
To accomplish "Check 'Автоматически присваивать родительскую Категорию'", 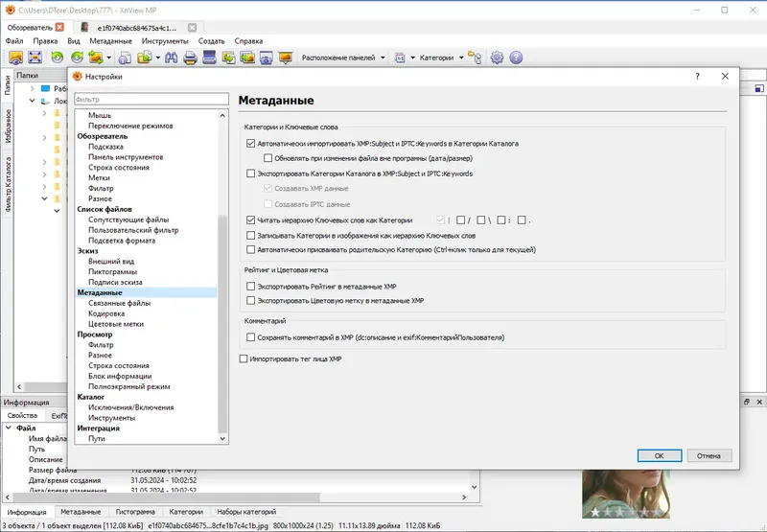I will [250, 249].
